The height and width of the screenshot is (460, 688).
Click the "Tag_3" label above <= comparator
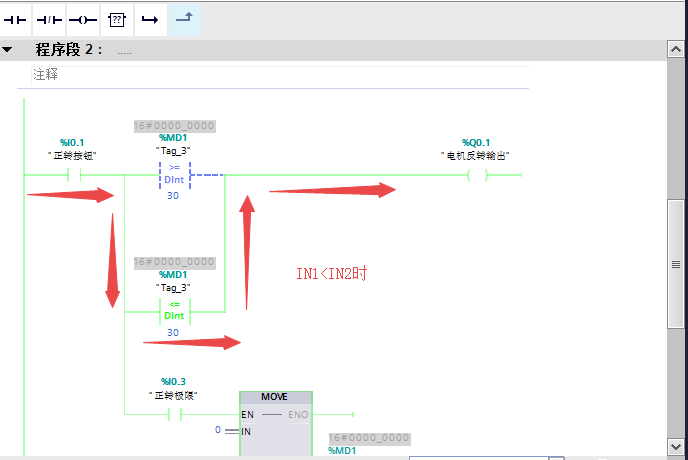coord(173,287)
